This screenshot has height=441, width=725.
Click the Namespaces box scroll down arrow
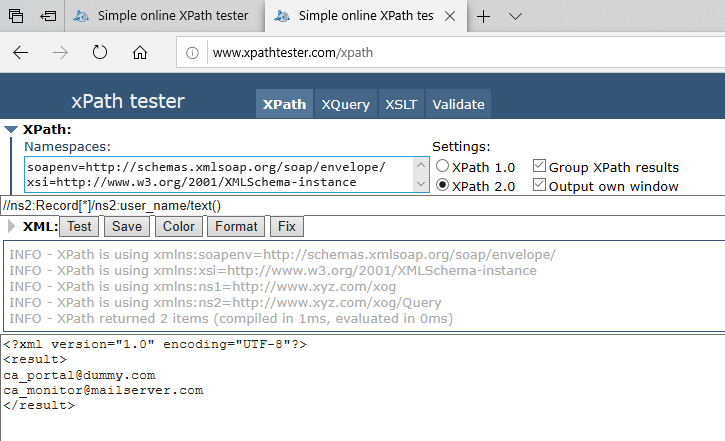point(421,184)
